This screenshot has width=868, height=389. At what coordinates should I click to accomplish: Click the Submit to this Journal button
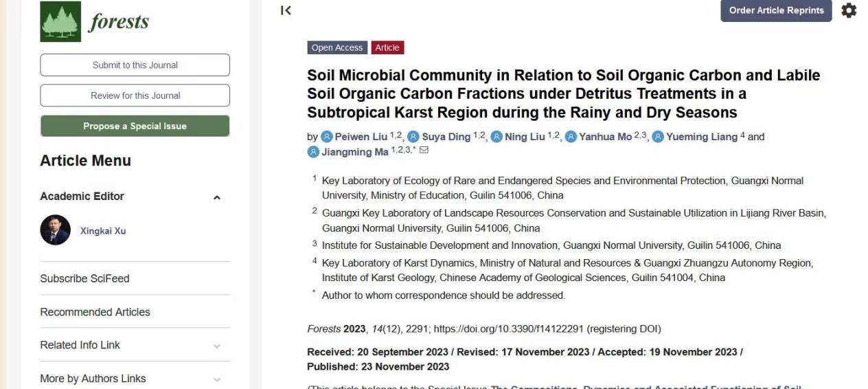(x=135, y=65)
